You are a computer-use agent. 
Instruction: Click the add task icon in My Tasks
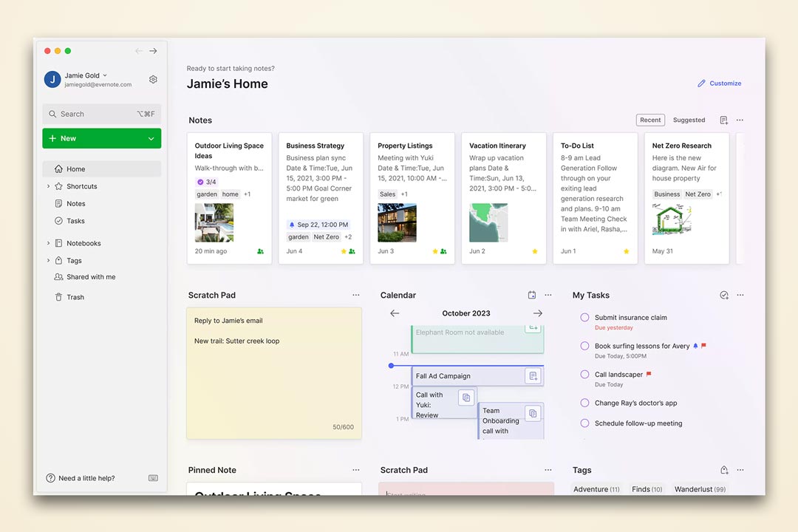coord(724,296)
